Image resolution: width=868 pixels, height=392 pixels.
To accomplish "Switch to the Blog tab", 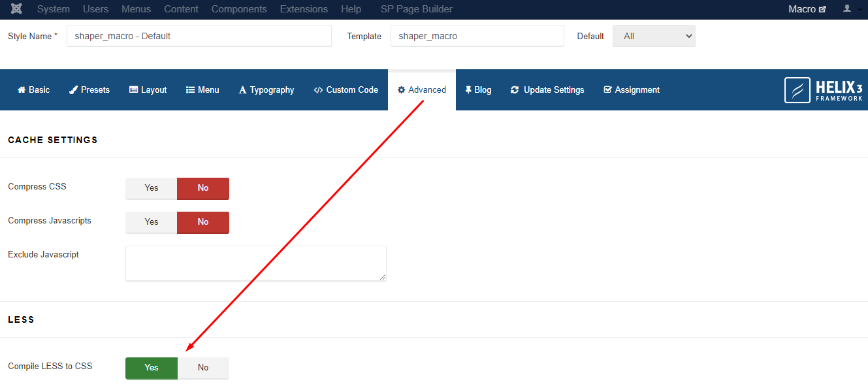I will [478, 90].
